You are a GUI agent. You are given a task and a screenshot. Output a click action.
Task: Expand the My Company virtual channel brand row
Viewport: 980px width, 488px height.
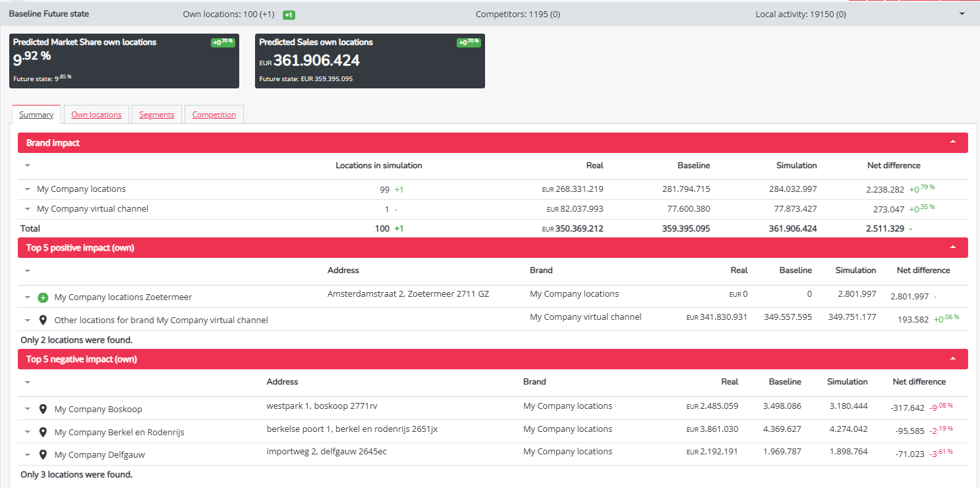[28, 209]
